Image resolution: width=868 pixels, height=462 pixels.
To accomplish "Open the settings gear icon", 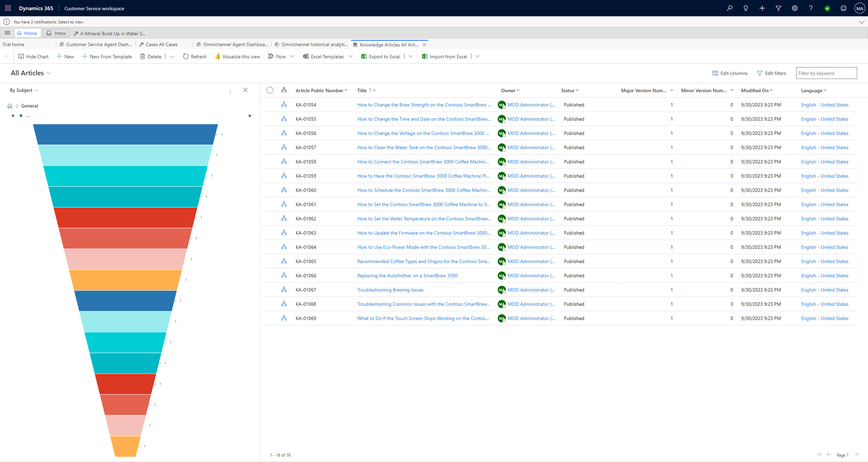I will tap(795, 8).
